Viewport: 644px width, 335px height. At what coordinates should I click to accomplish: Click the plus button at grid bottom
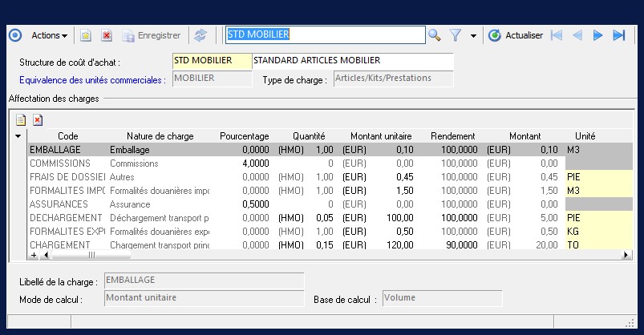(34, 255)
